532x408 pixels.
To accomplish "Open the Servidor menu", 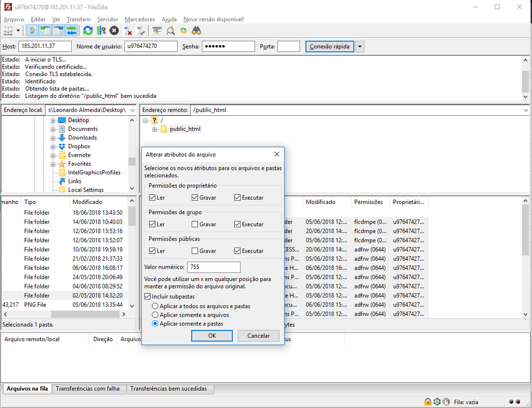I will [x=107, y=19].
